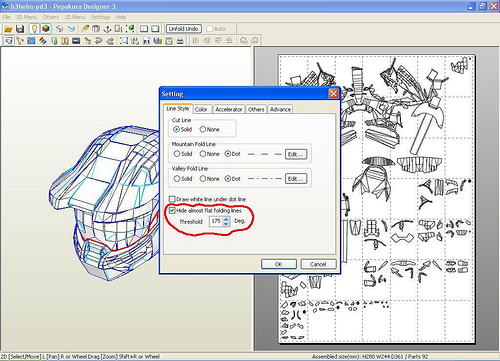Click the printer icon in the second toolbar
The height and width of the screenshot is (361, 500).
click(180, 41)
